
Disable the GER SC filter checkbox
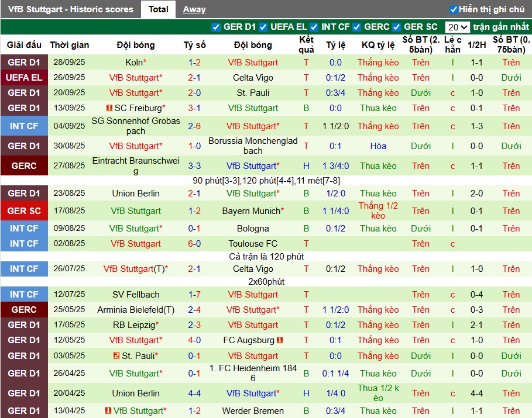[395, 26]
